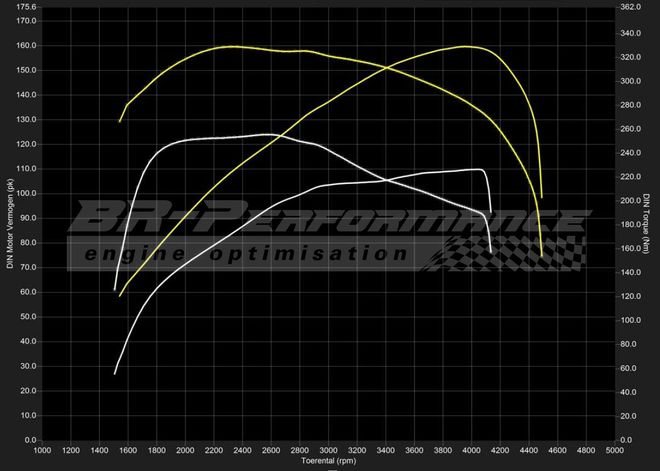Click the 5000 rpm x-axis tick label
The width and height of the screenshot is (660, 471).
click(614, 451)
